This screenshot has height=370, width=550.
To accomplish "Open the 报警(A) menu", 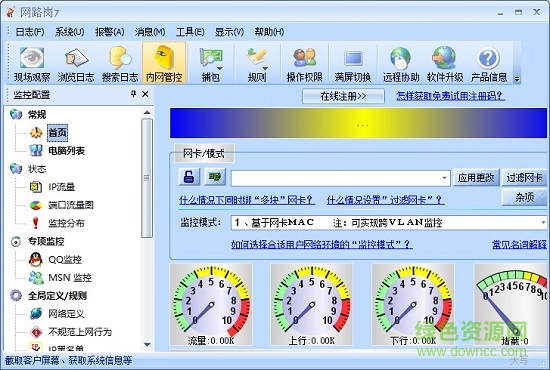I will [x=109, y=32].
